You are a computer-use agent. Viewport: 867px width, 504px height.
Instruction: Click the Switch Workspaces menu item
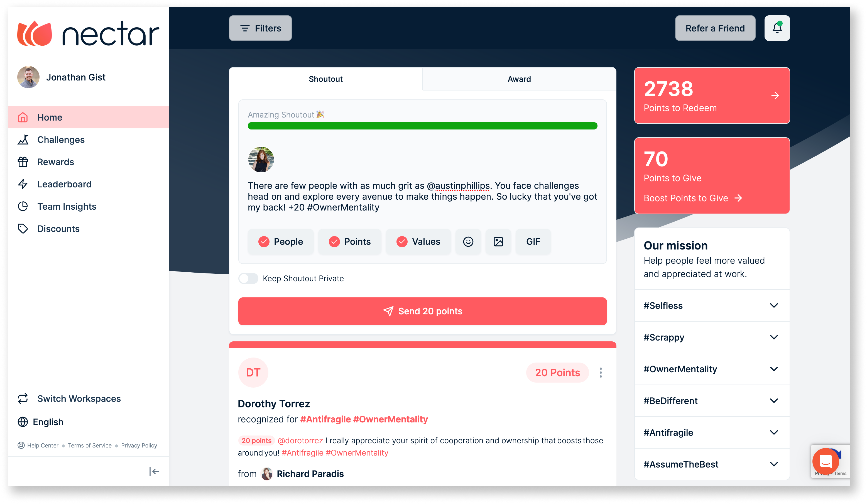(x=79, y=398)
